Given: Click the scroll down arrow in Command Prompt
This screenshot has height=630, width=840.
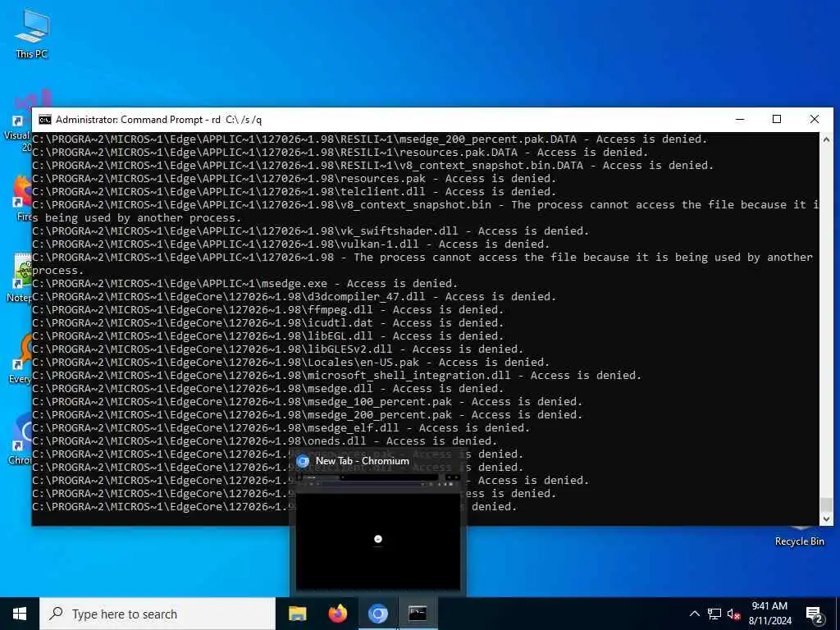Looking at the screenshot, I should pyautogui.click(x=826, y=518).
